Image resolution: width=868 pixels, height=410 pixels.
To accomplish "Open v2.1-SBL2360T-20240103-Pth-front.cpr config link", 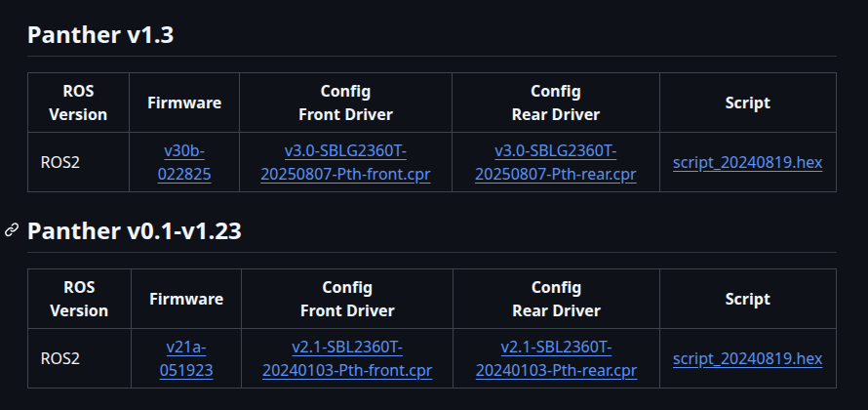I will tap(347, 358).
